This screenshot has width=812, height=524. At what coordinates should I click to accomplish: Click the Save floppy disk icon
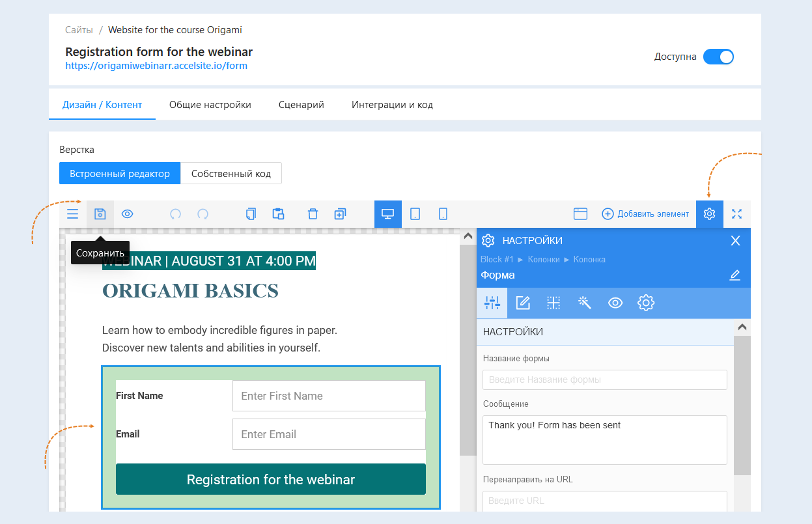pos(100,214)
